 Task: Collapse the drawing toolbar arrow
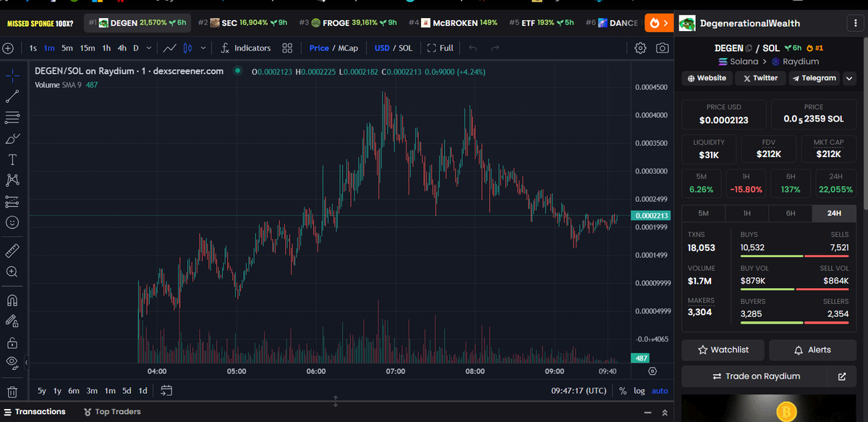coord(26,362)
